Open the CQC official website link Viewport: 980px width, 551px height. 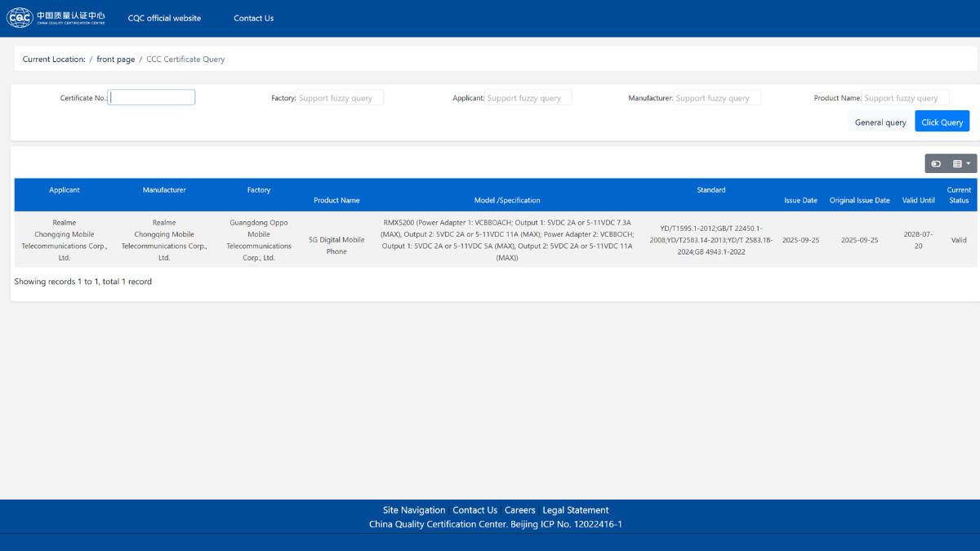click(164, 18)
